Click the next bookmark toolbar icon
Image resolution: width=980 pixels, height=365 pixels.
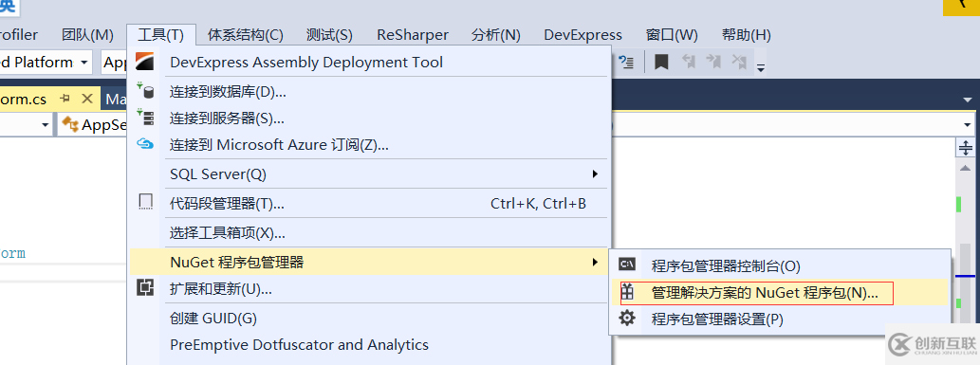click(x=713, y=62)
